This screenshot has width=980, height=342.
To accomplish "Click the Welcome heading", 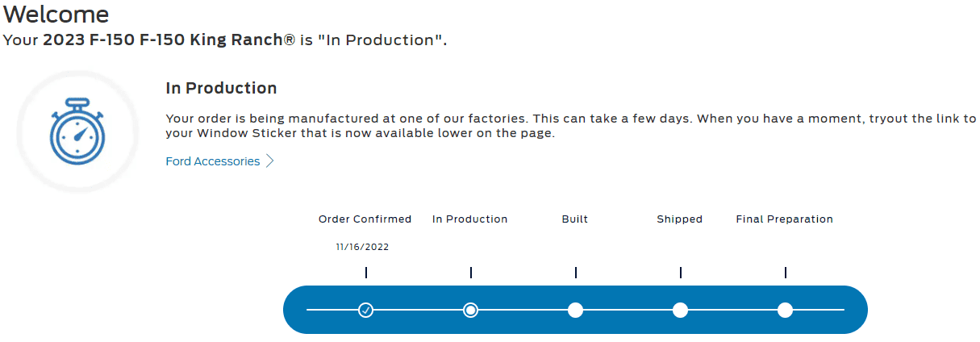I will [x=56, y=14].
